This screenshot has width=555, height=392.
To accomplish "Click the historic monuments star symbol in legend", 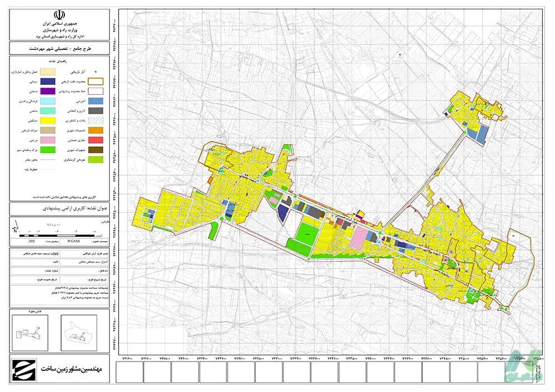I will pos(96,72).
